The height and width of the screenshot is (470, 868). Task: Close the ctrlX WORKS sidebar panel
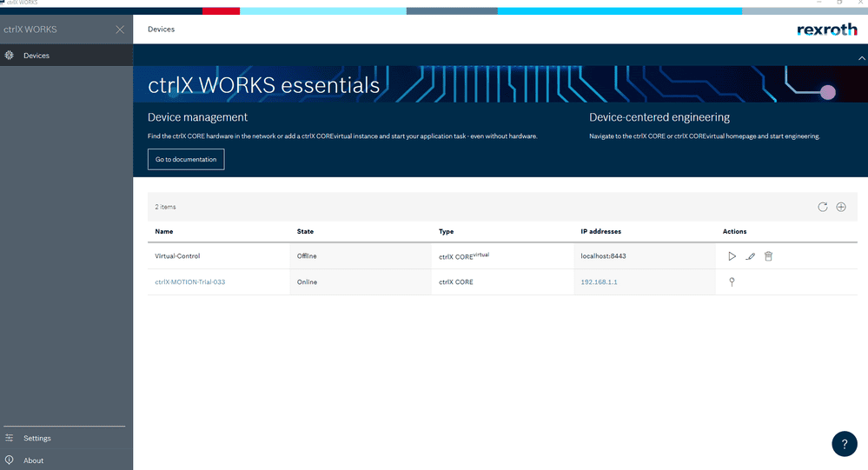coord(120,30)
